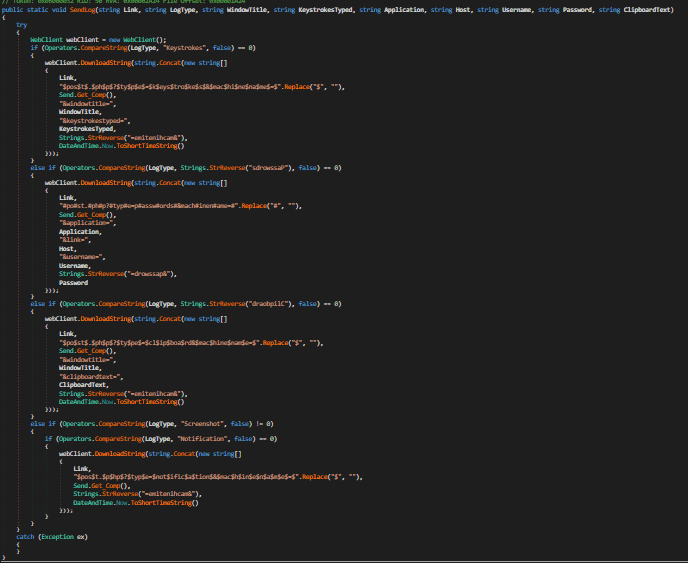Click the "KeystrokesTyped," array element line
Screen dimensions: 688x563
coord(88,129)
